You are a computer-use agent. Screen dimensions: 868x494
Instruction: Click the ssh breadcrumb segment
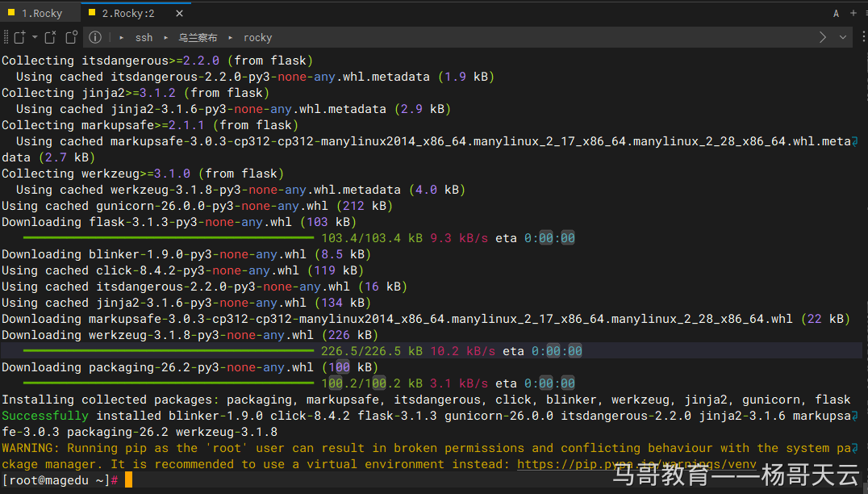[x=144, y=38]
